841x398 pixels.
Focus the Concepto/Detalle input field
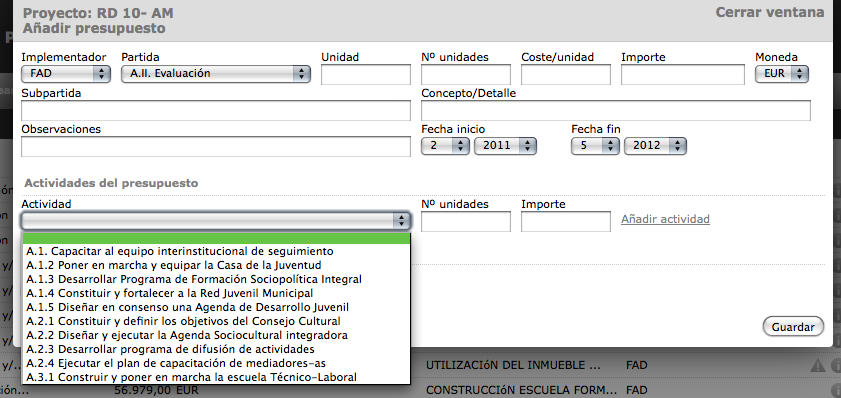click(616, 110)
